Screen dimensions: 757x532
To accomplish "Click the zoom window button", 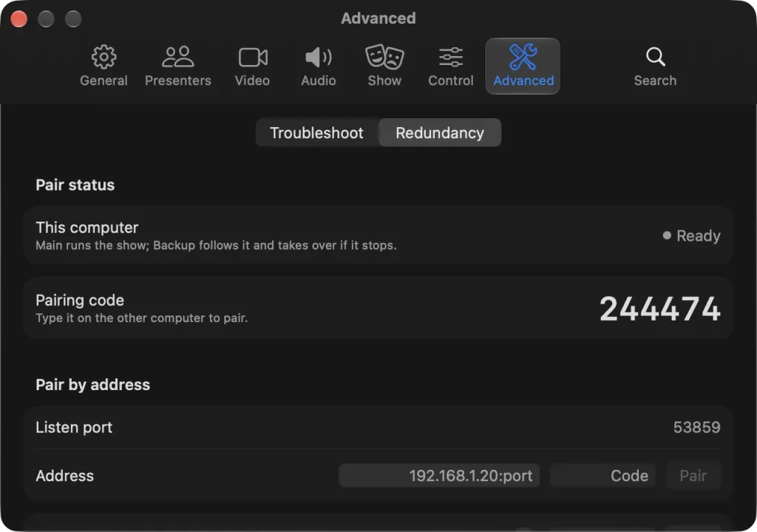I will click(73, 18).
